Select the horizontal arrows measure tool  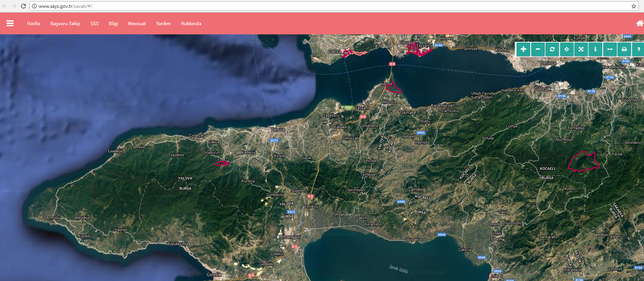(x=610, y=49)
